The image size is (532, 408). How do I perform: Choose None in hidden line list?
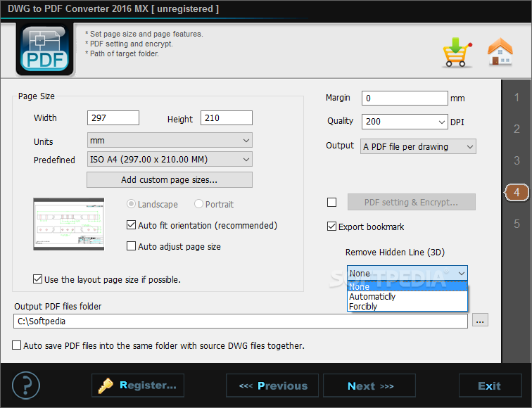click(x=407, y=286)
